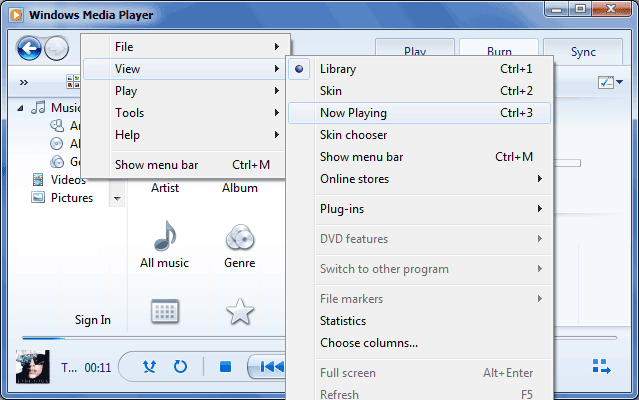Expand the Plug-ins submenu arrow
The image size is (639, 400).
[540, 209]
